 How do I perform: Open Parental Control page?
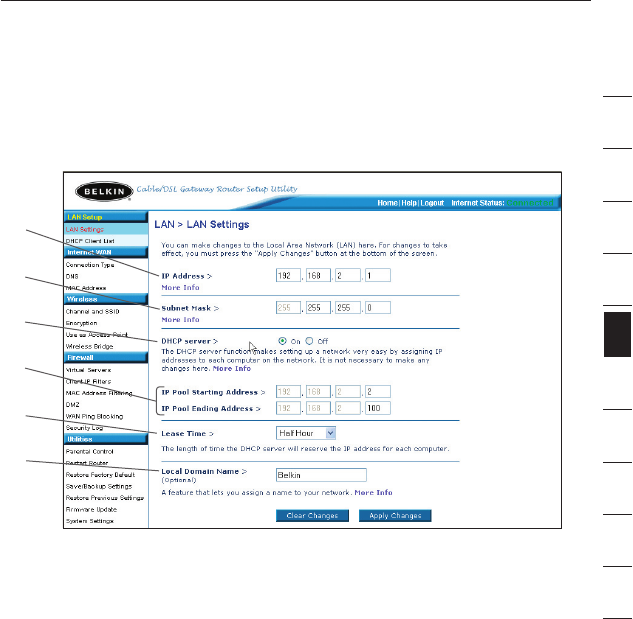[90, 451]
